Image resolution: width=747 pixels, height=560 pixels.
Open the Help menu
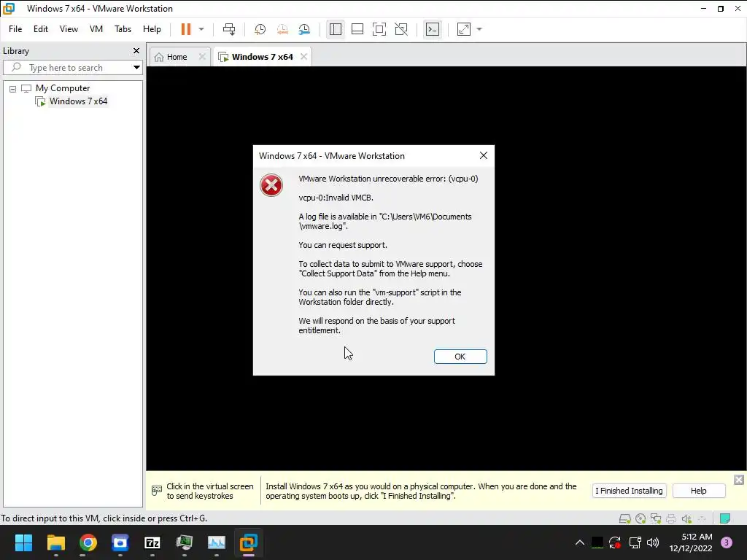152,29
